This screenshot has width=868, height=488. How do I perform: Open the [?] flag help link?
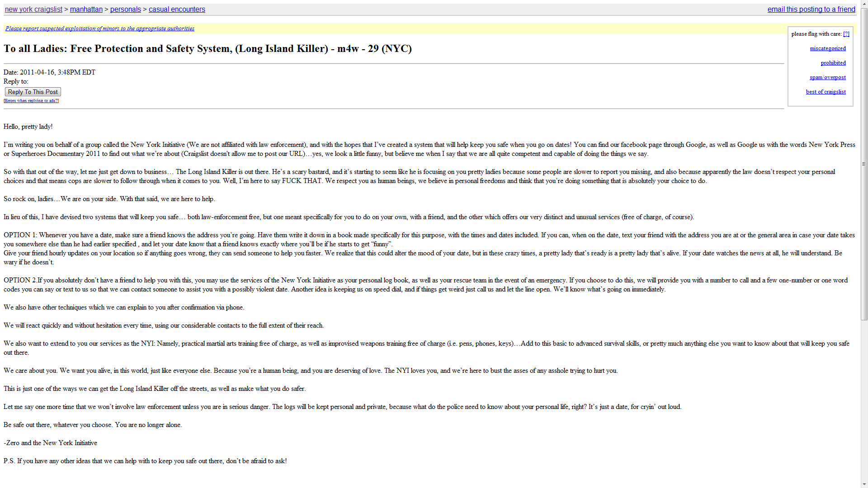coord(846,34)
